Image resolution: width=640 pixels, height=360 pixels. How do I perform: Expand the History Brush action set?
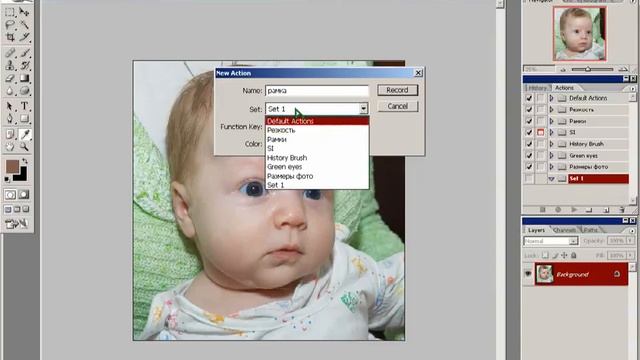(x=551, y=144)
